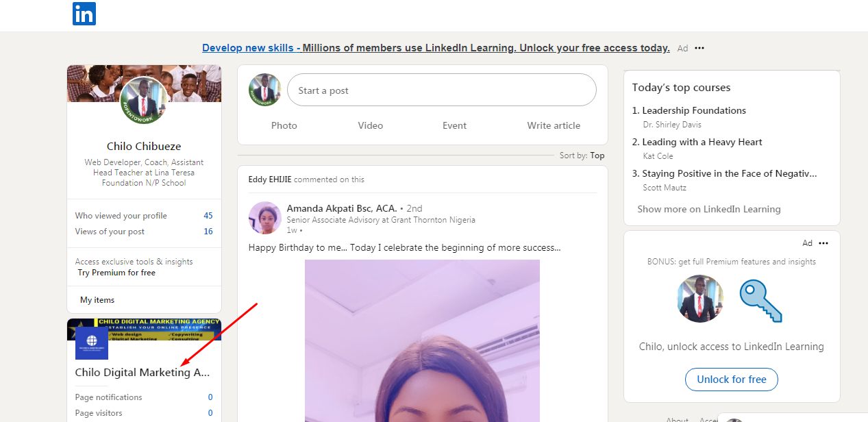Click the Senior Associate Advisory at Grant Thornton text
This screenshot has height=422, width=868.
381,220
